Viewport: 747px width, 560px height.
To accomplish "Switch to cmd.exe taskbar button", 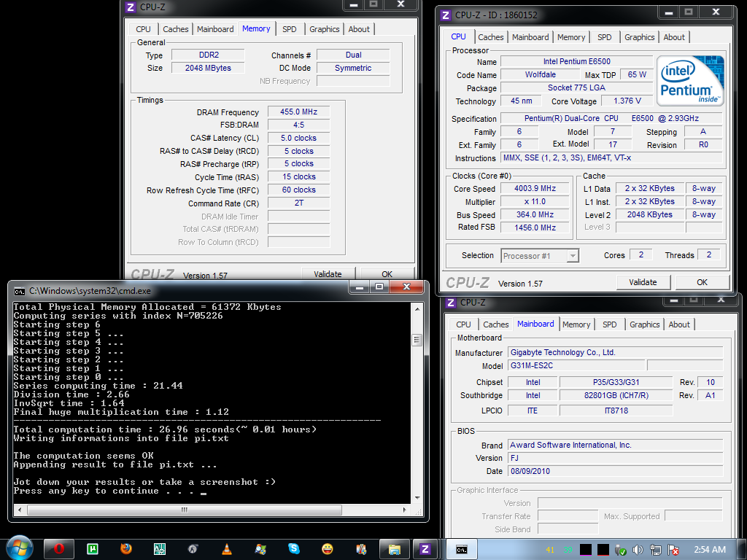I will coord(462,549).
